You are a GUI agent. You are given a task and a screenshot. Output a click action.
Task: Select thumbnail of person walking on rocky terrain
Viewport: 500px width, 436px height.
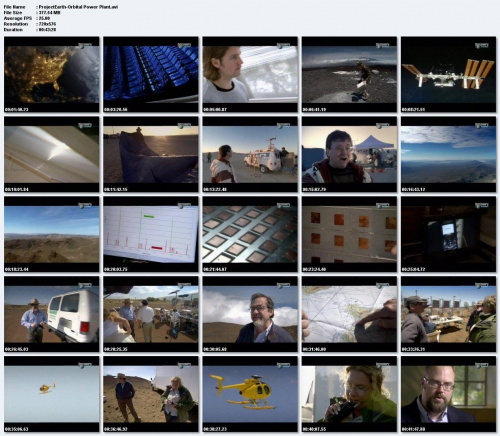point(349,74)
